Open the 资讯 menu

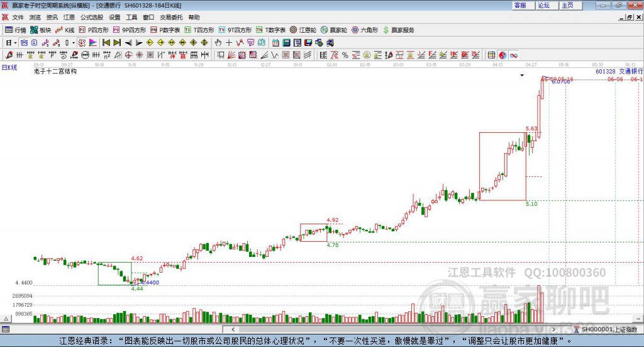(52, 17)
